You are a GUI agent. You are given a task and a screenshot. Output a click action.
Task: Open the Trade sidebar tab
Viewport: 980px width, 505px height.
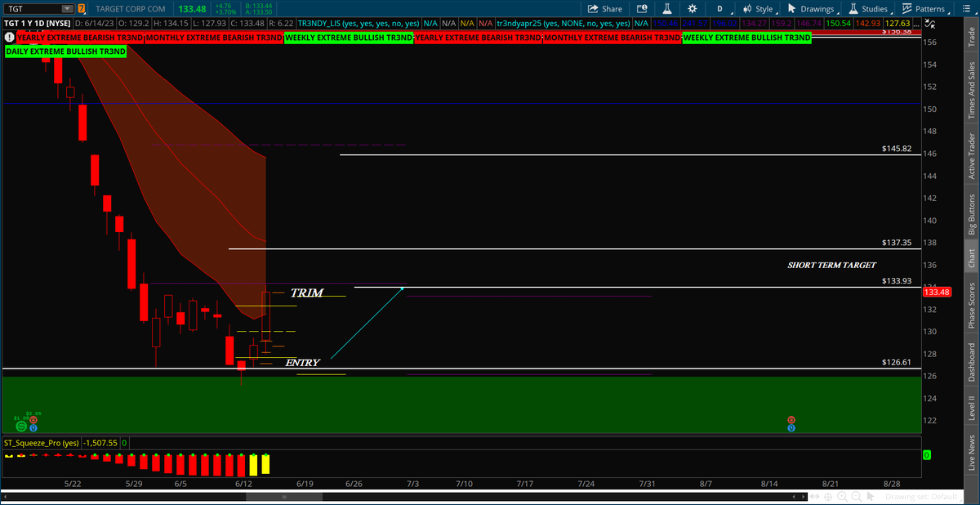click(972, 37)
